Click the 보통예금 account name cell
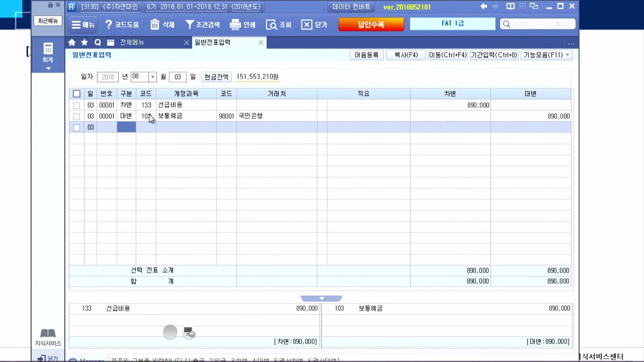The image size is (644, 362). (186, 116)
